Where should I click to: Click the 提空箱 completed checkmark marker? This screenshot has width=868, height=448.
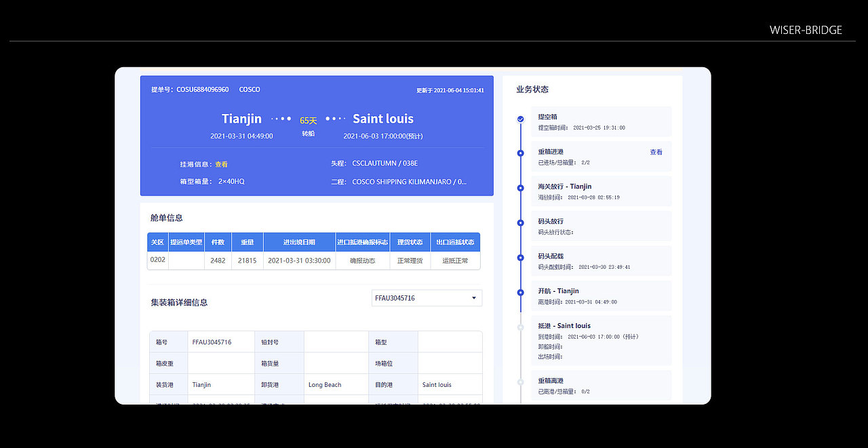(521, 119)
